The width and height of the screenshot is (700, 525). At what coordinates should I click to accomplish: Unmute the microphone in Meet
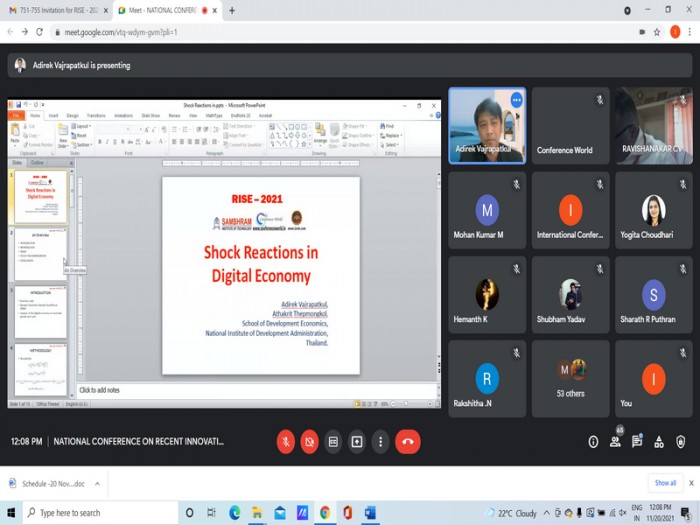pyautogui.click(x=285, y=441)
